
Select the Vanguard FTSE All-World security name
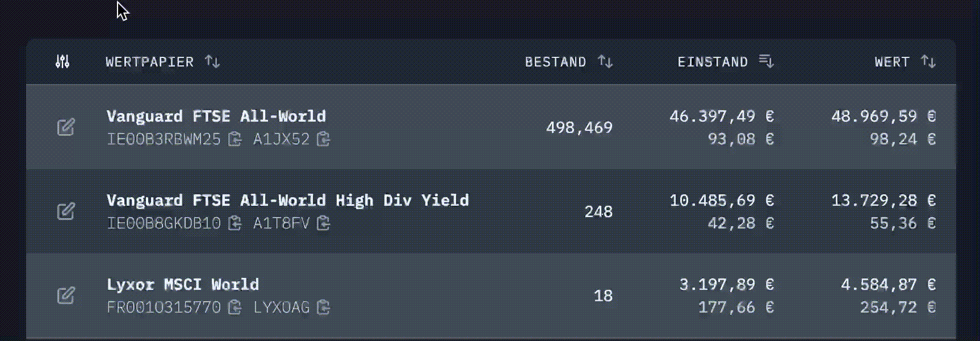[216, 116]
